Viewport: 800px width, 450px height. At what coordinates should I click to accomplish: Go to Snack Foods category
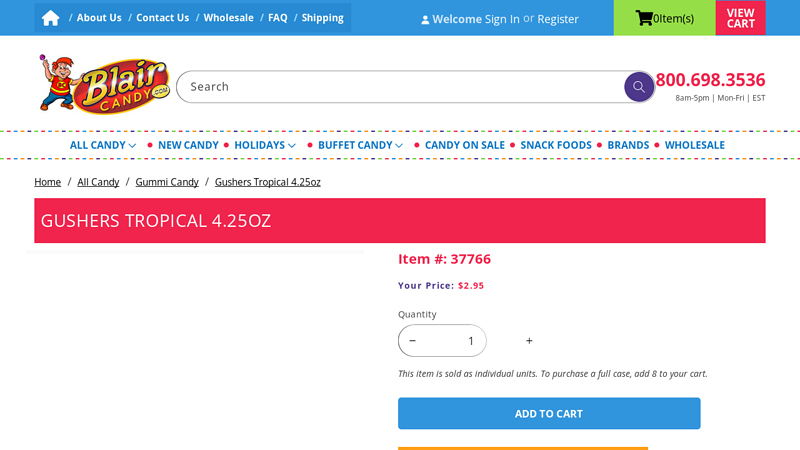pos(556,145)
